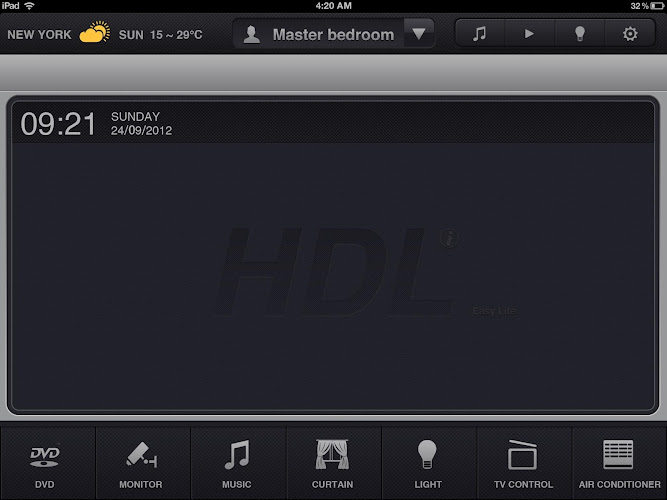Click the 09:21 clock display
This screenshot has height=500, width=667.
[58, 124]
